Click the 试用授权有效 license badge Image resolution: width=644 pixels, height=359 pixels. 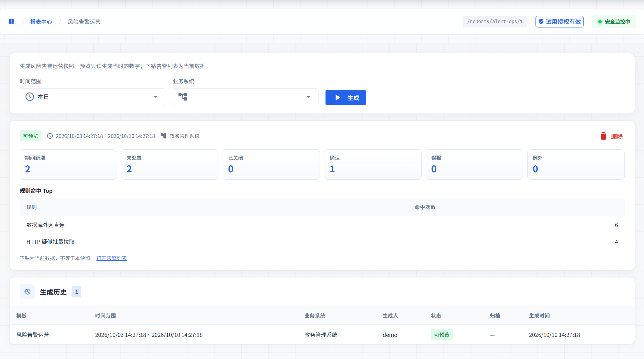tap(560, 22)
